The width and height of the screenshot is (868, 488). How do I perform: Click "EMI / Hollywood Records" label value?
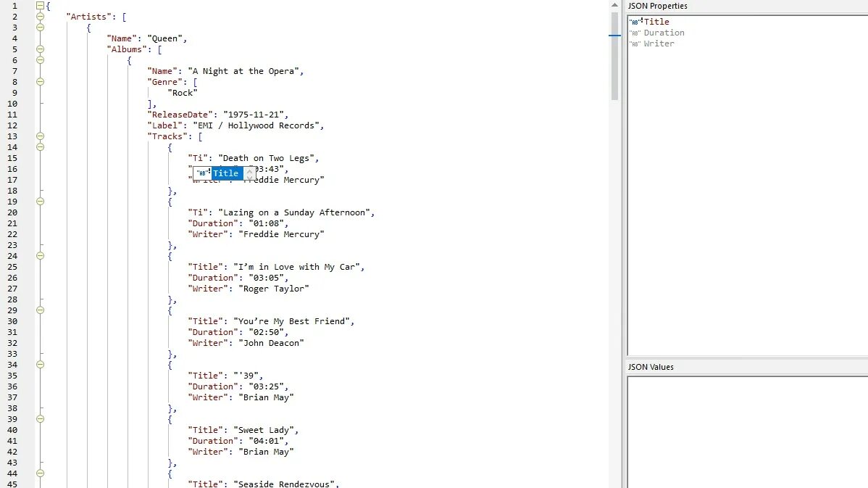click(x=256, y=125)
